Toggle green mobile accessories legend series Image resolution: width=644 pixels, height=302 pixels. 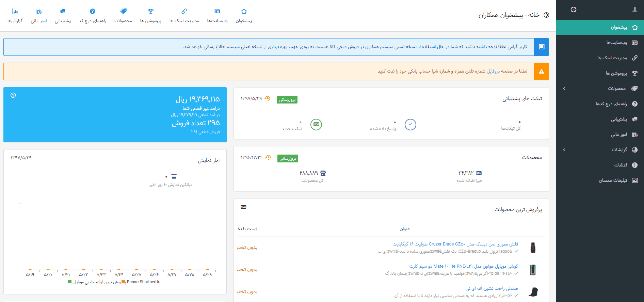click(x=70, y=282)
